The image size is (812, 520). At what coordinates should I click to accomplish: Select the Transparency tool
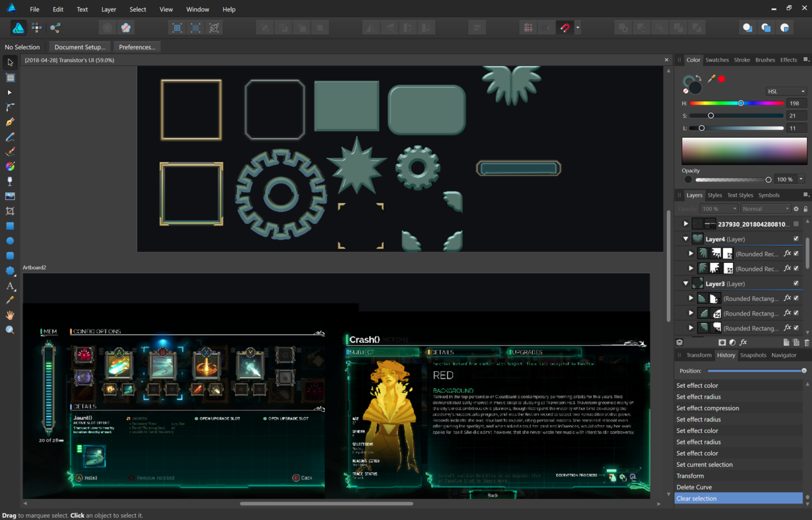point(10,182)
